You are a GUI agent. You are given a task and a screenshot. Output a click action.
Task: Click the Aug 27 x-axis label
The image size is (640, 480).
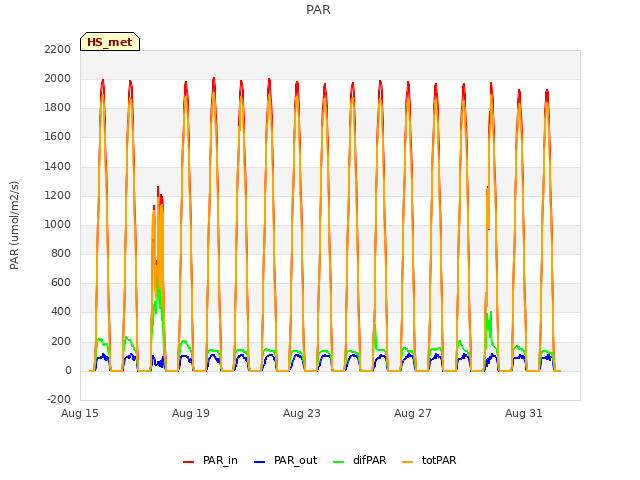click(413, 413)
